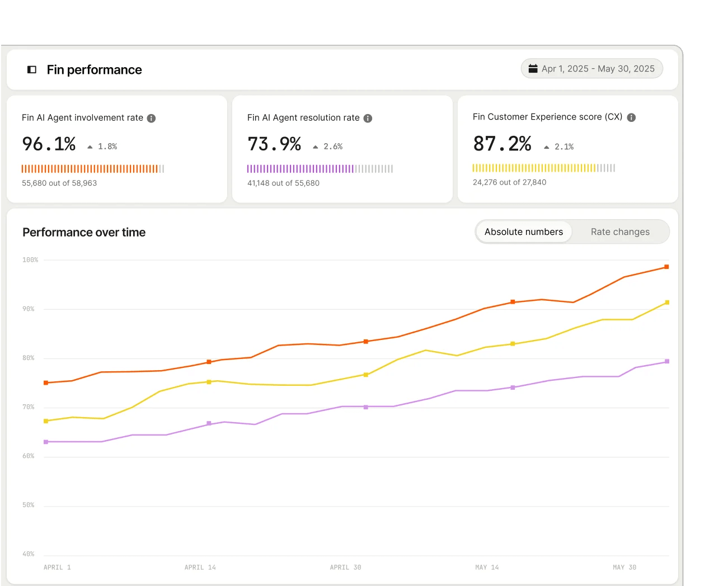Image resolution: width=728 pixels, height=586 pixels.
Task: Select the first purple data point on chart
Action: pos(46,442)
